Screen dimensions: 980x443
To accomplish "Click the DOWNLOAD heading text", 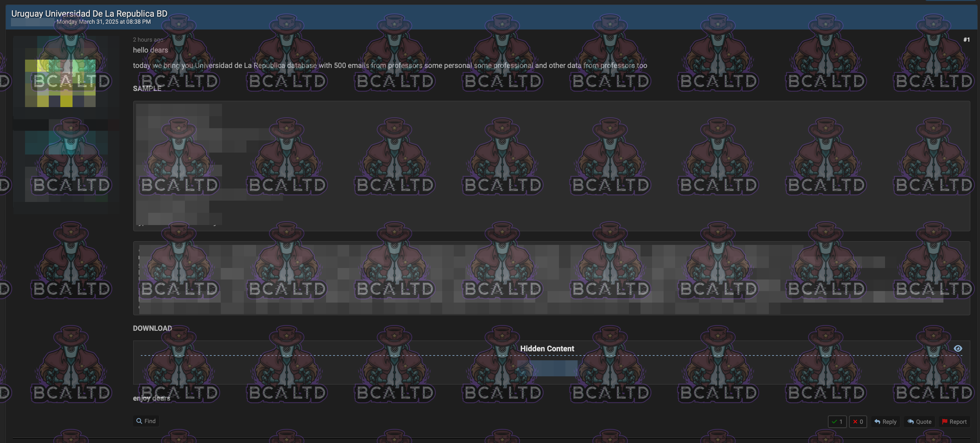I will point(152,328).
